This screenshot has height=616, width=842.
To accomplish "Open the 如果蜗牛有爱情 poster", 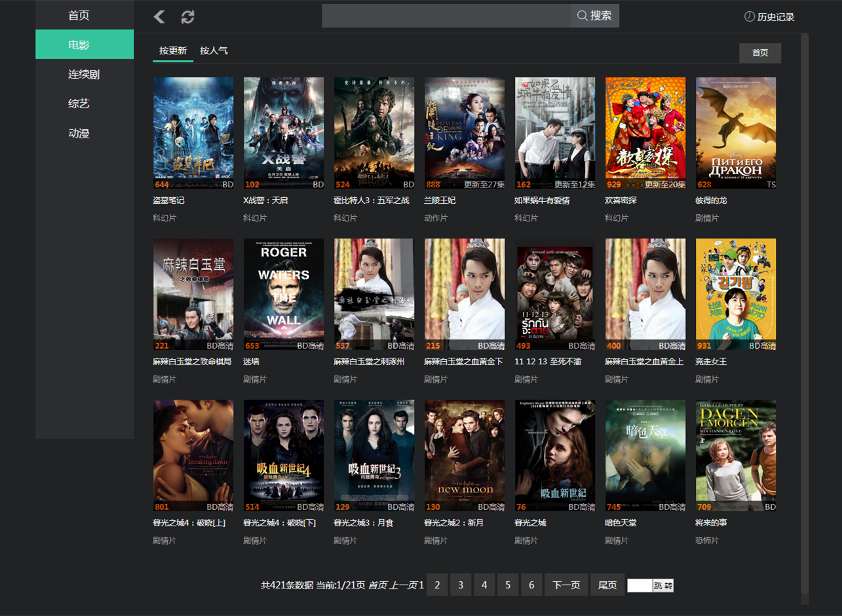I will 555,133.
